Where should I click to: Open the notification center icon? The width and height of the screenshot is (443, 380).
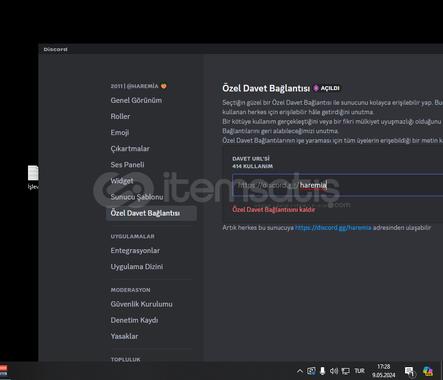(x=409, y=371)
